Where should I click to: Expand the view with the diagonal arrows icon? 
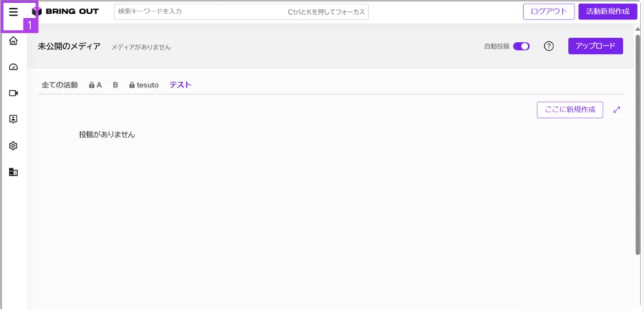617,110
